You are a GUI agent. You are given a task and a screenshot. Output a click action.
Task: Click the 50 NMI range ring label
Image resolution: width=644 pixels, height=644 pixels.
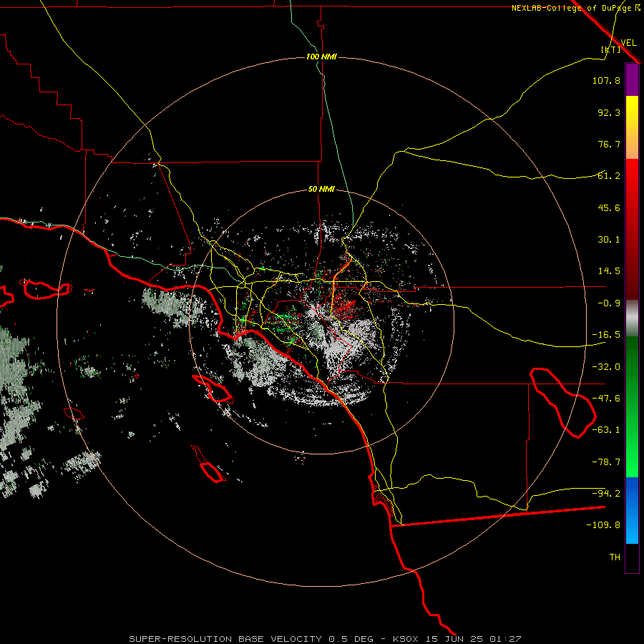click(x=321, y=190)
